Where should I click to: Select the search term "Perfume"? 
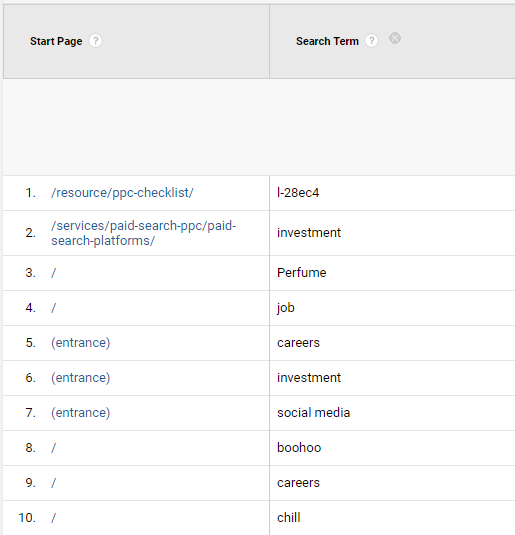(302, 273)
